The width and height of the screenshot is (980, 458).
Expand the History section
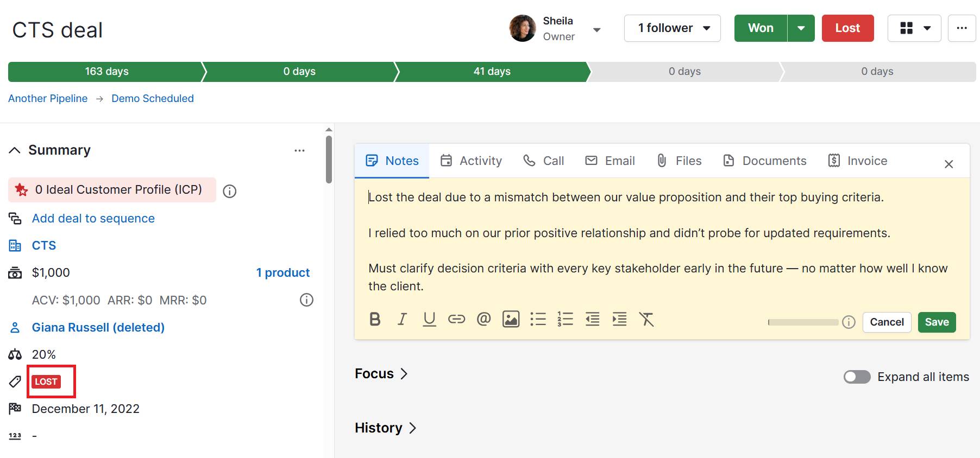pos(386,428)
